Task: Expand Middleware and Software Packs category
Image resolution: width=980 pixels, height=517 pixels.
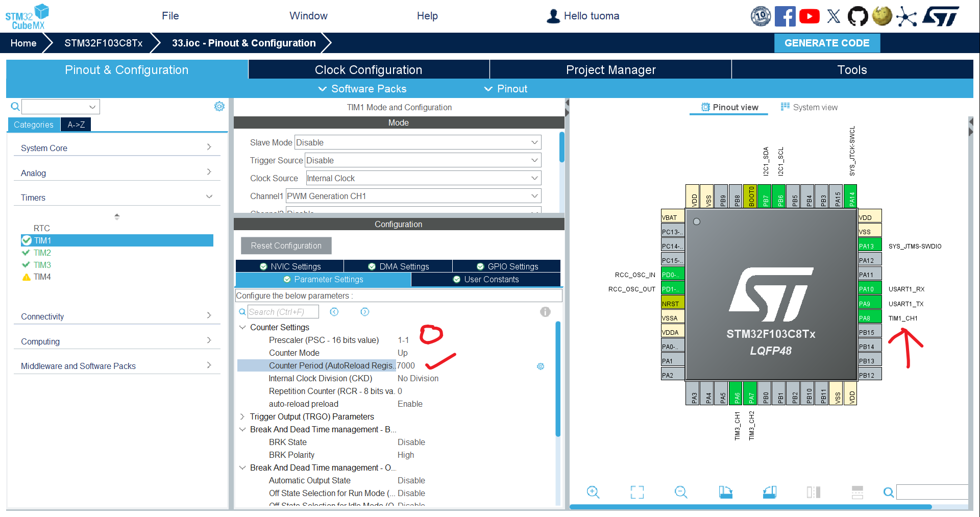Action: 117,365
